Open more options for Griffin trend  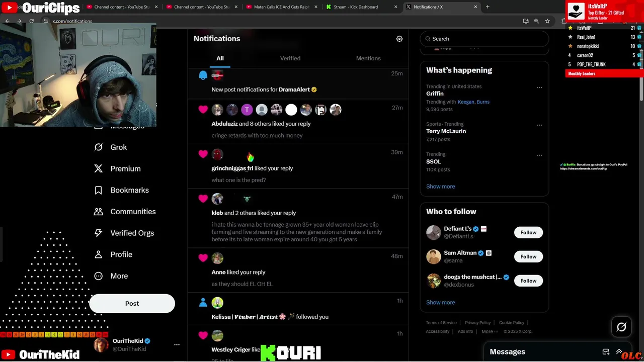(539, 87)
